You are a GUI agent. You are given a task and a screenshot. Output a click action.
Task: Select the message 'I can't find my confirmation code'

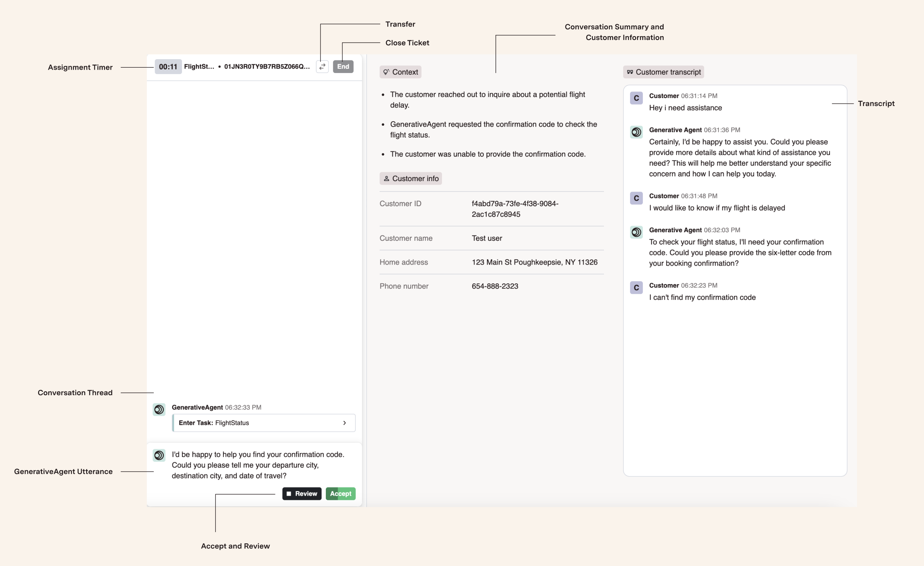click(702, 297)
